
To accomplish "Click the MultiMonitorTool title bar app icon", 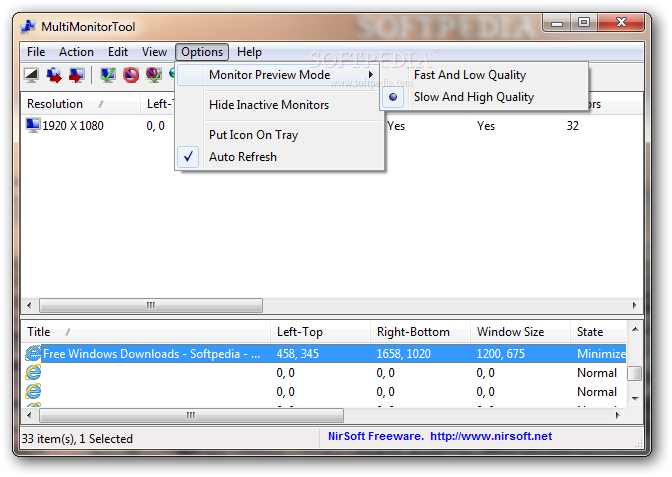I will click(28, 27).
